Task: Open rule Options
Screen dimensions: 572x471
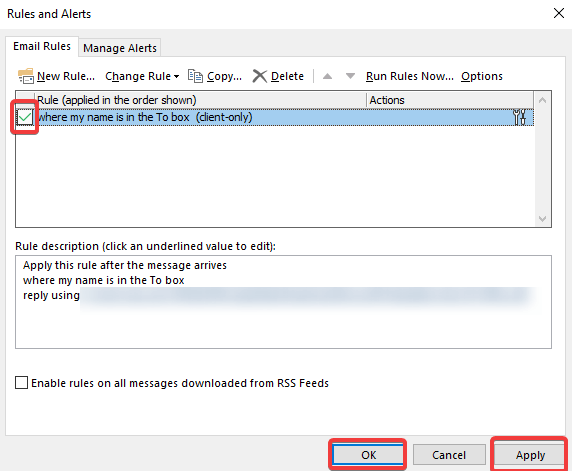Action: click(482, 76)
